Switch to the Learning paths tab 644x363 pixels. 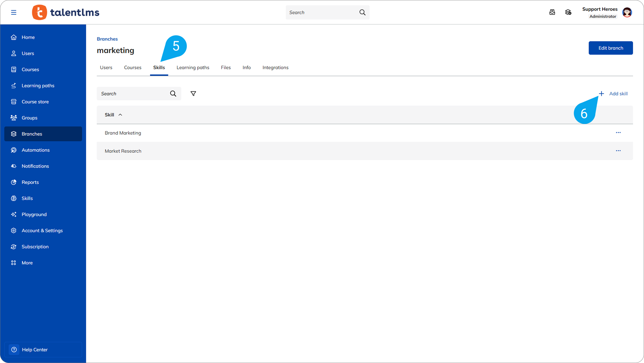[x=193, y=68]
